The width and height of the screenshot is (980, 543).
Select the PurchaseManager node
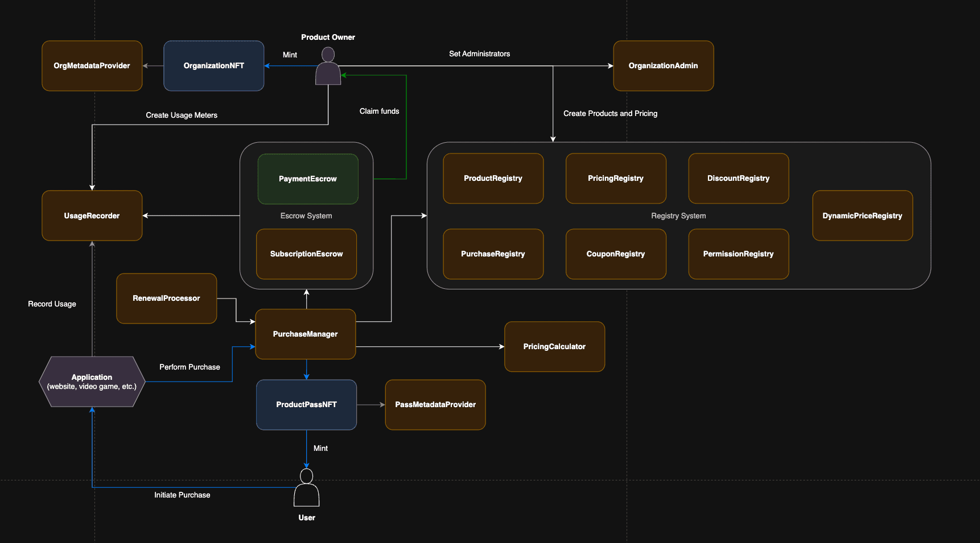[x=306, y=334]
